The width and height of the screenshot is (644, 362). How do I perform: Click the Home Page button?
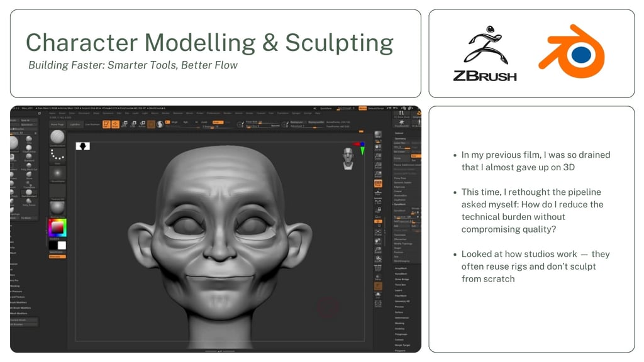pos(57,124)
